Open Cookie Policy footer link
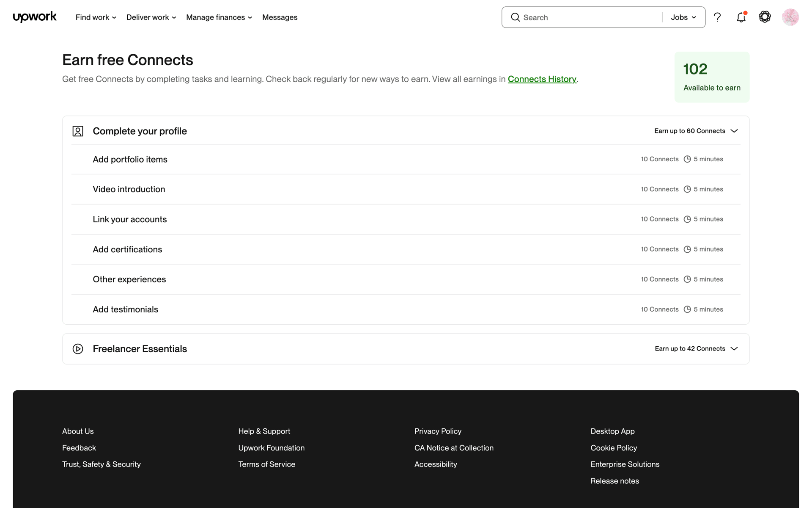Screen dimensions: 812x508 point(614,447)
